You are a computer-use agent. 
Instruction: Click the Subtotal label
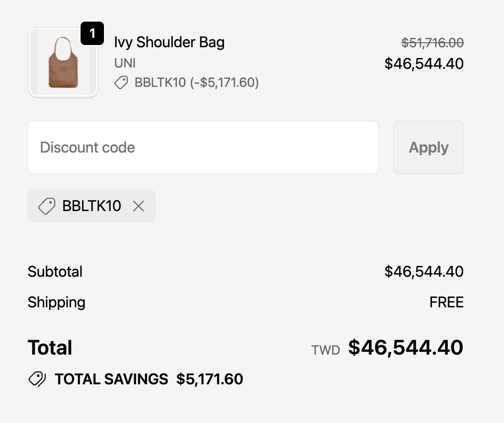55,272
